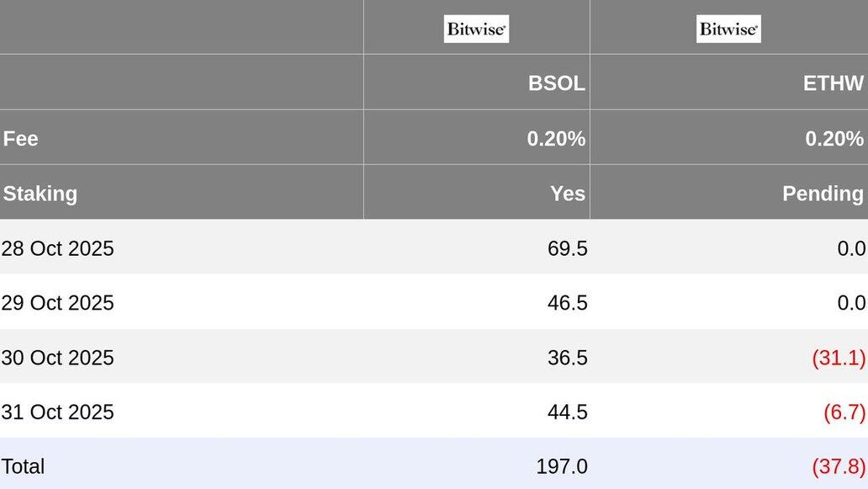Screen dimensions: 868x489
Task: Click the Bitwise logo above ETHW
Action: tap(728, 29)
